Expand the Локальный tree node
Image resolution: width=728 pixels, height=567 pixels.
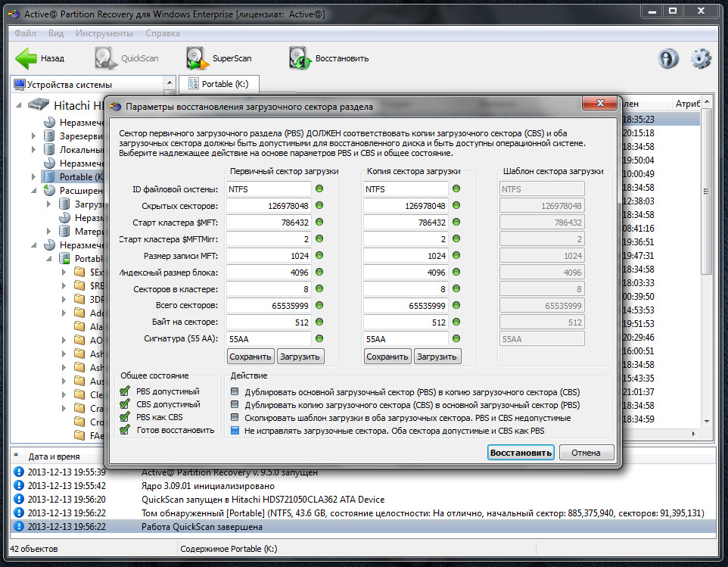(x=33, y=150)
